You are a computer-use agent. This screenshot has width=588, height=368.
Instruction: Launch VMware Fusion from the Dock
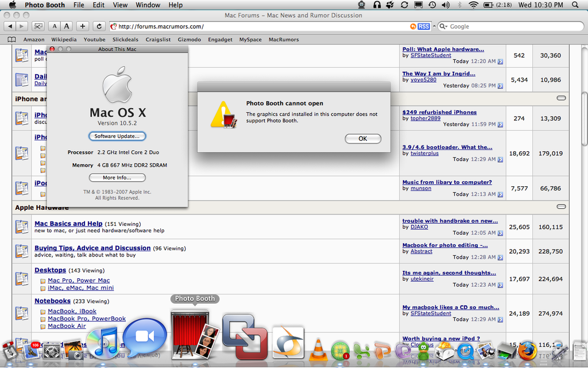(x=245, y=336)
